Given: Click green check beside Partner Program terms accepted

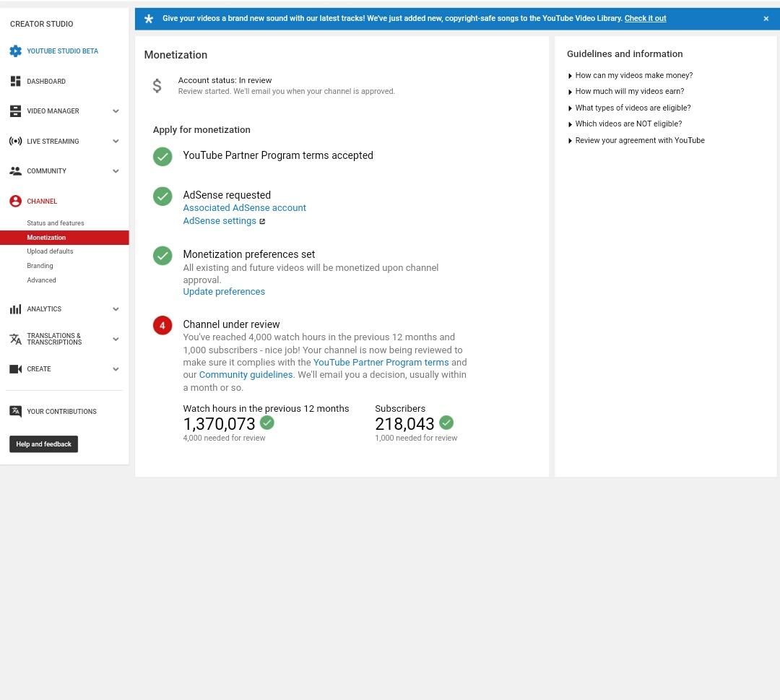Looking at the screenshot, I should click(x=162, y=156).
